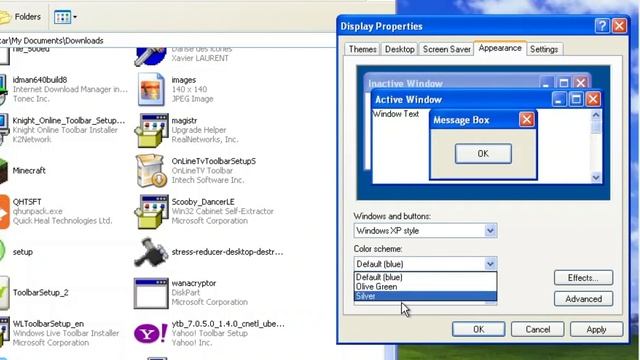The height and width of the screenshot is (360, 640).
Task: Select the wanacryptor file icon
Action: click(x=151, y=293)
